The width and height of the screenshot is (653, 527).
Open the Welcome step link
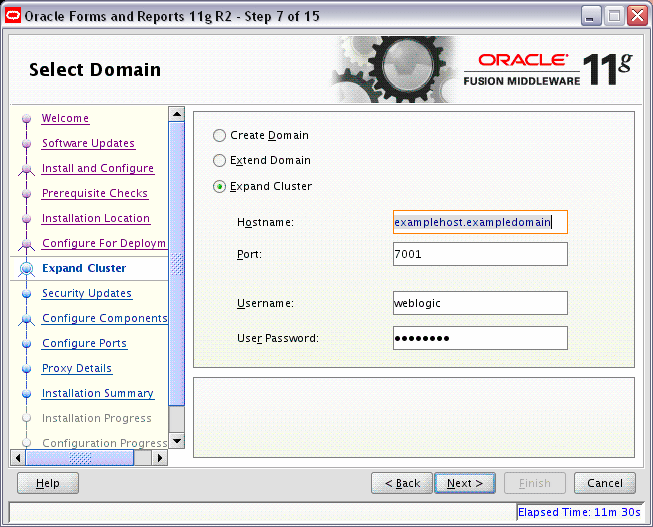click(x=65, y=118)
